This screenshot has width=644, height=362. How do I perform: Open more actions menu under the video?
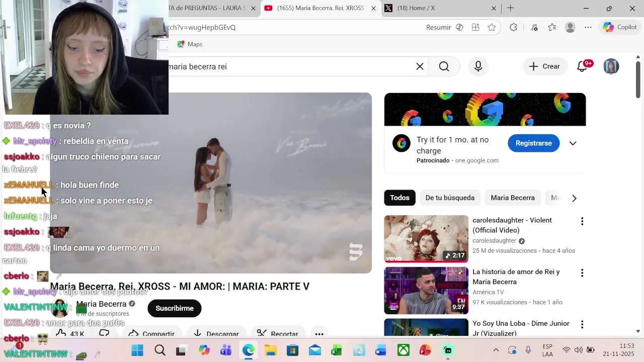[319, 333]
